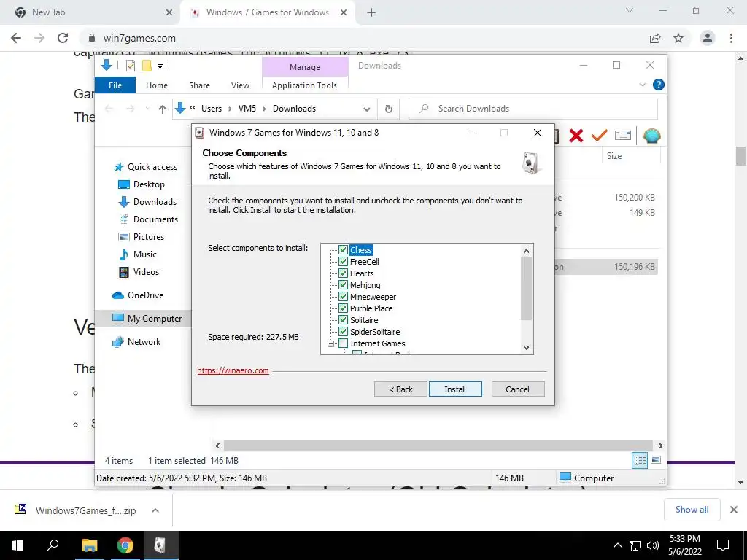This screenshot has width=747, height=560.
Task: Cancel the games installer
Action: point(517,389)
